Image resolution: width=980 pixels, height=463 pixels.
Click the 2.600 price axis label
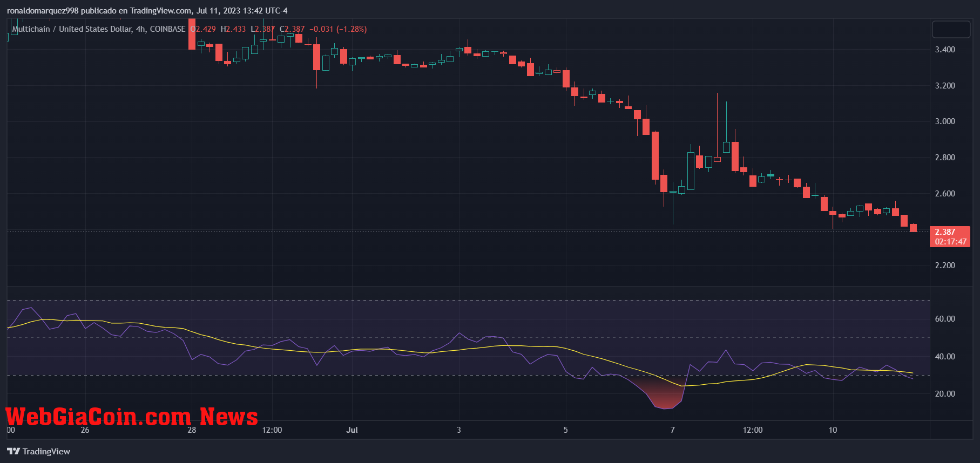pos(945,194)
